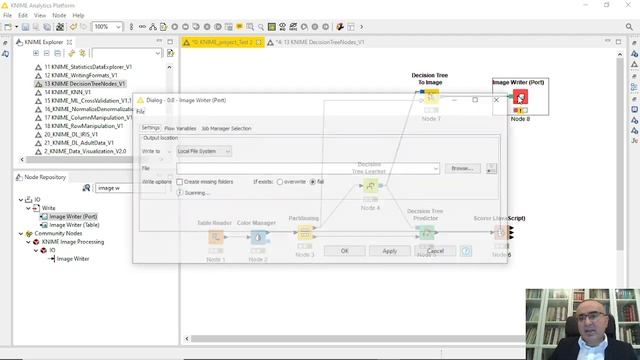Screen dimensions: 640x360
Task: Collapse the top IO category in Node Repository
Action: tap(21, 200)
